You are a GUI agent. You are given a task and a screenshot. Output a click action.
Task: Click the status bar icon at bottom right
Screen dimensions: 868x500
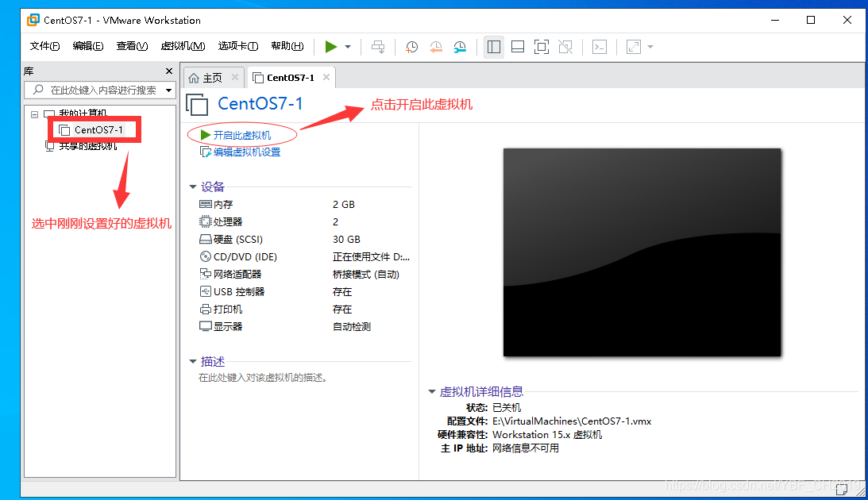pos(842,489)
